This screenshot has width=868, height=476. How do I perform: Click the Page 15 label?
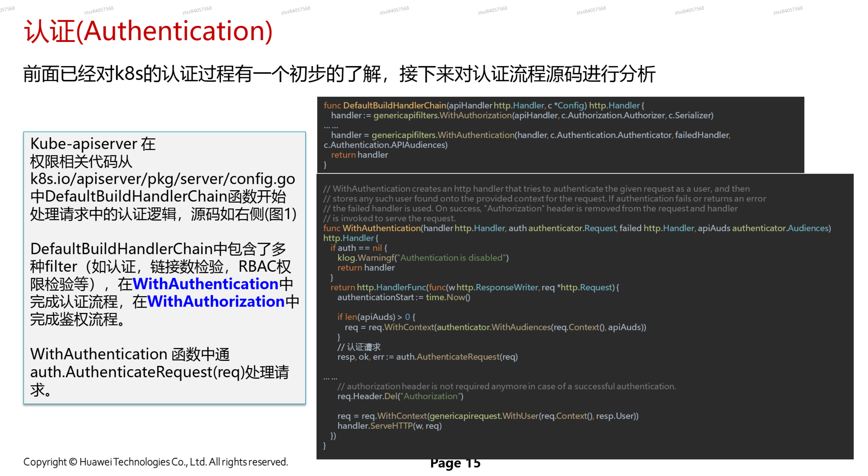(x=455, y=463)
